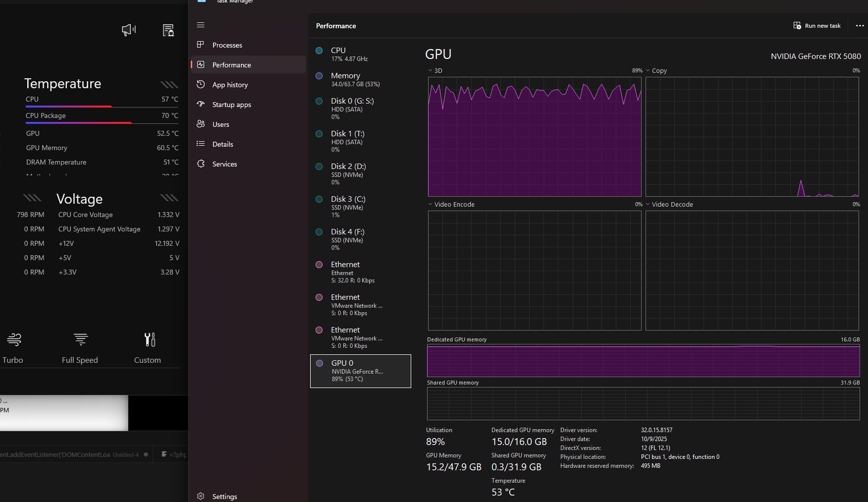Open the Video Decode graph dropdown
This screenshot has width=868, height=502.
pyautogui.click(x=648, y=204)
